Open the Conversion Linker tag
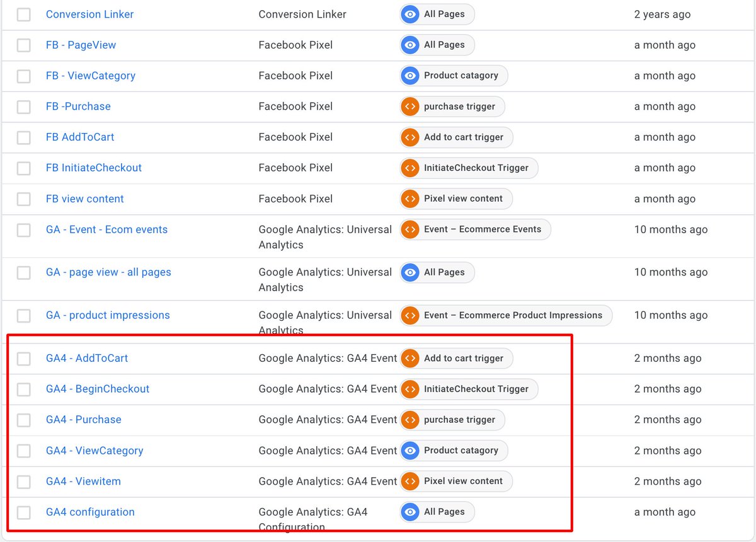This screenshot has height=542, width=756. (x=89, y=14)
